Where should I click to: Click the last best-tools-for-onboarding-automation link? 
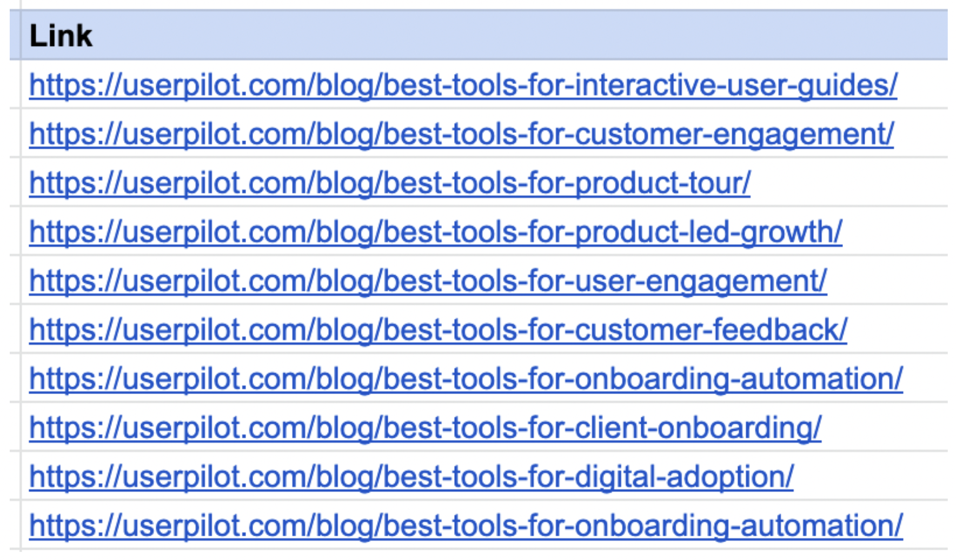466,525
